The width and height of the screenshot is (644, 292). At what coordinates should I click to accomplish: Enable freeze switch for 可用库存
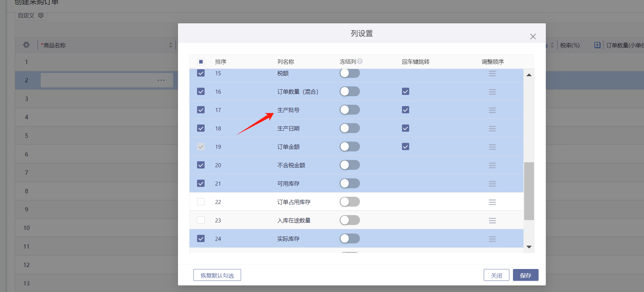click(x=350, y=183)
